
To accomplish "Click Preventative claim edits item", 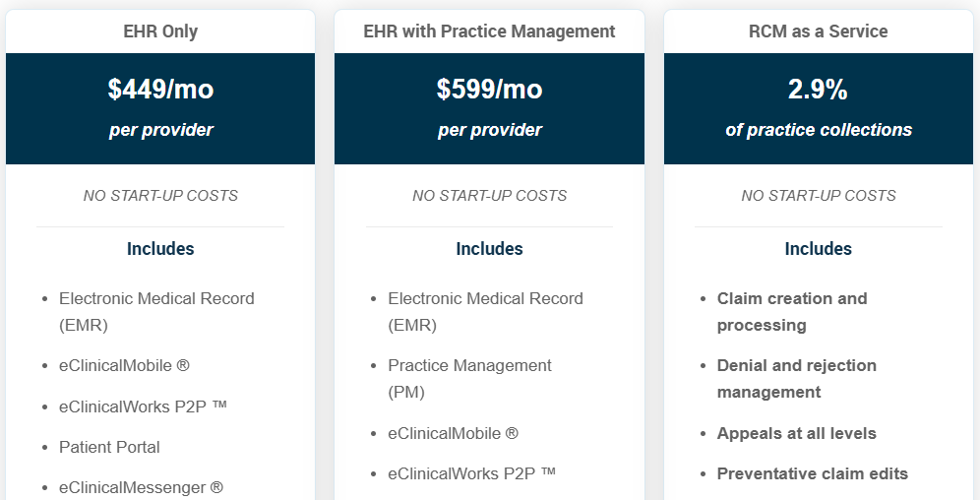I will point(813,473).
